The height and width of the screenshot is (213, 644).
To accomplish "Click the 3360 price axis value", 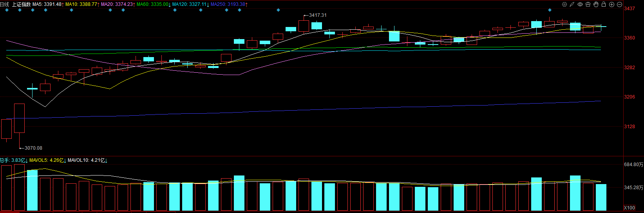I will coord(630,38).
